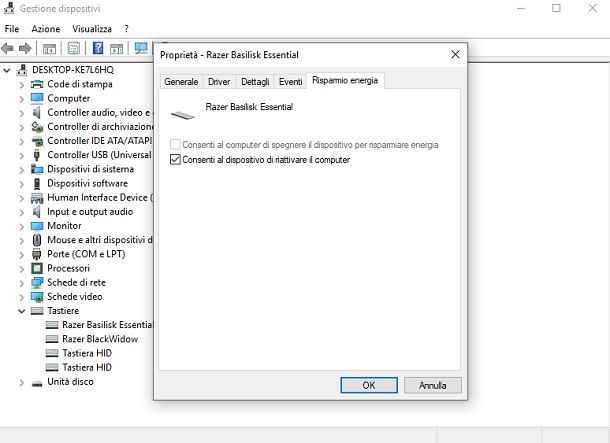Click the Input e output audio speaker icon
This screenshot has width=610, height=443.
point(37,212)
